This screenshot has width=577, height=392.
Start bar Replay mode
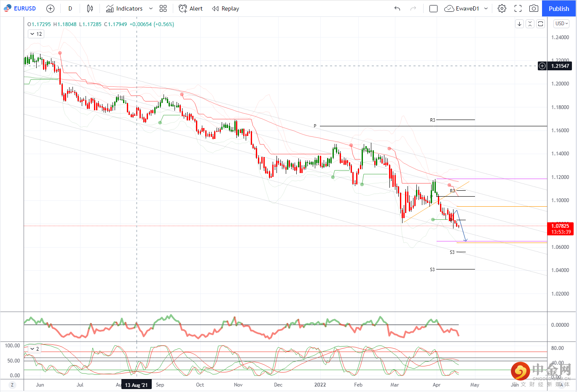click(225, 8)
